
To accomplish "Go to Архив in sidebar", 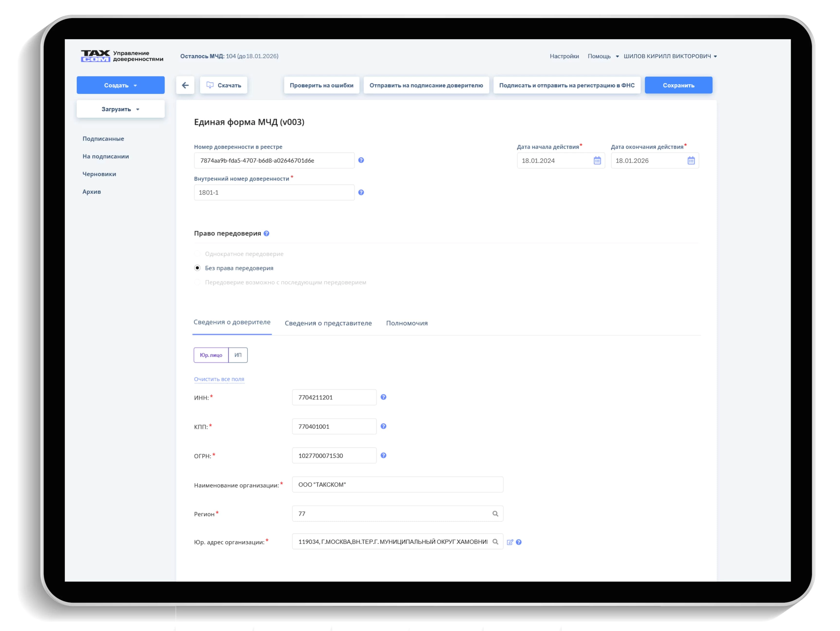I will pos(91,192).
